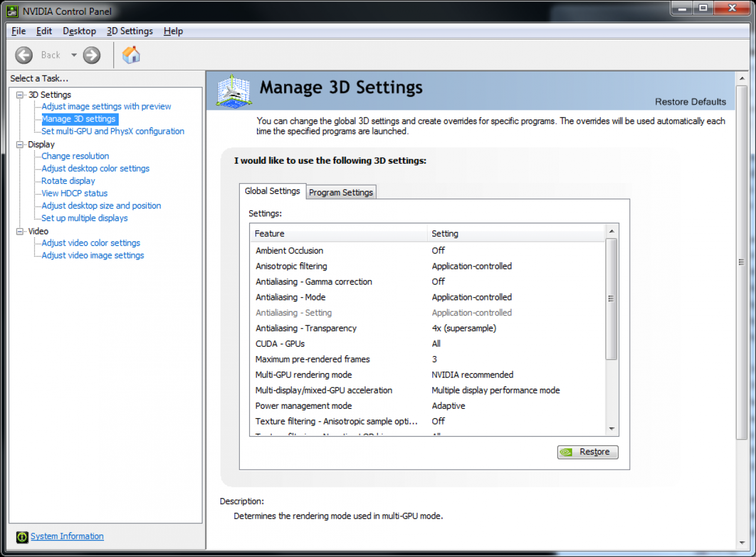Select Manage 3D settings in the tree
756x557 pixels.
coord(79,119)
